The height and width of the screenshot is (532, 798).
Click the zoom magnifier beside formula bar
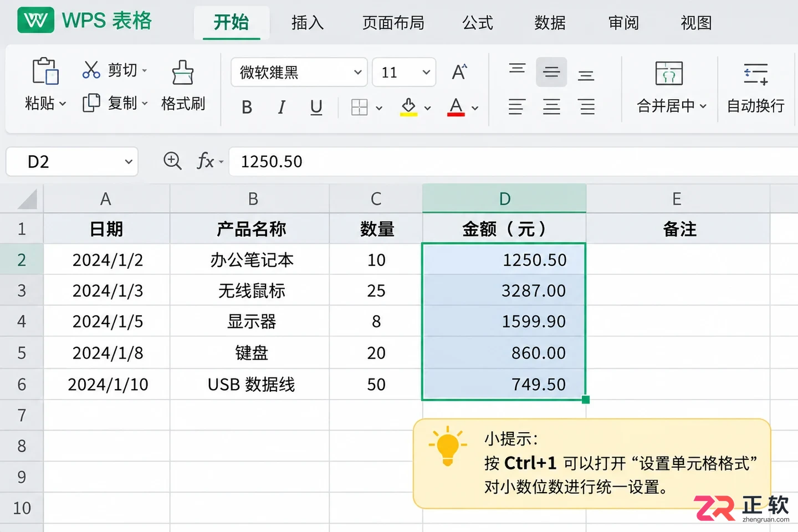(x=172, y=161)
